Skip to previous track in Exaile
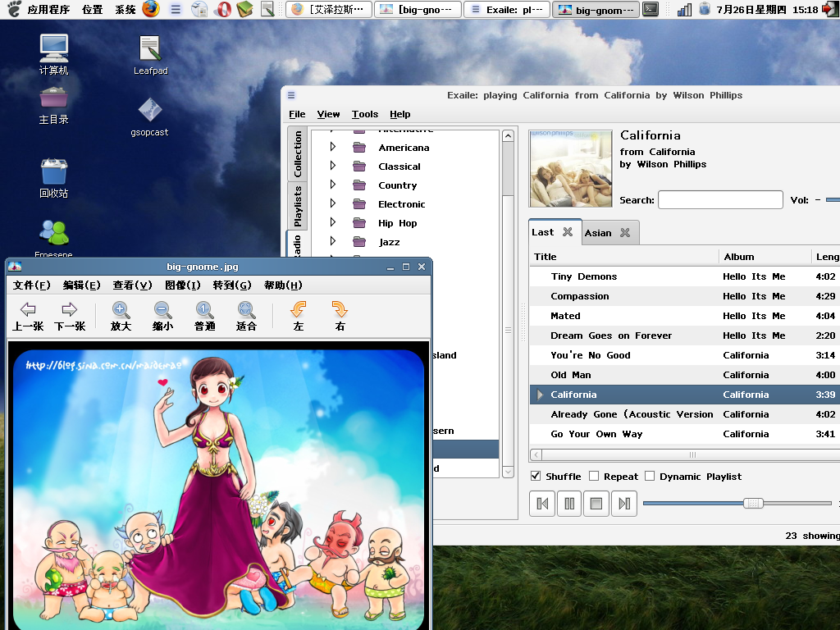The image size is (840, 630). click(x=542, y=504)
